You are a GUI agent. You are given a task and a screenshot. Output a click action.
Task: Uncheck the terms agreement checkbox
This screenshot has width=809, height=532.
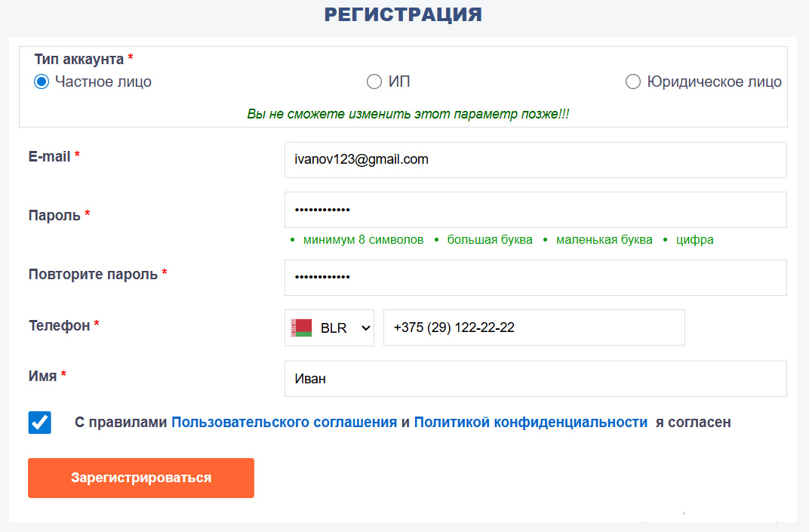pos(39,423)
